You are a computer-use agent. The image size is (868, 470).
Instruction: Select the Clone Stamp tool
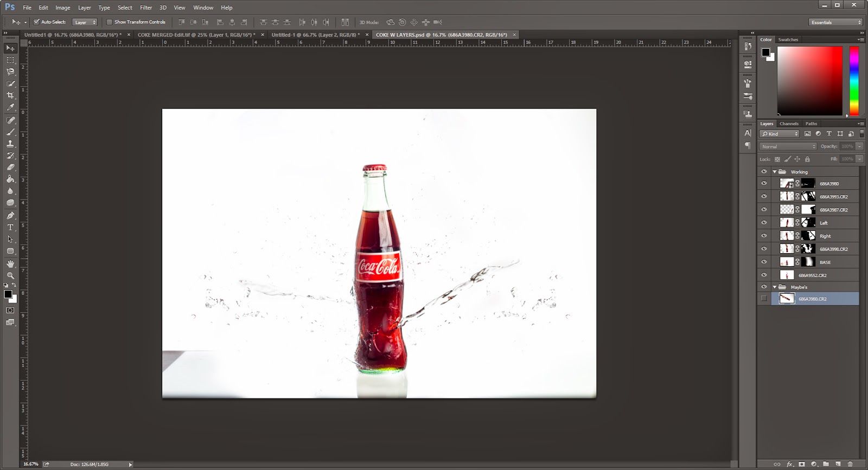10,144
